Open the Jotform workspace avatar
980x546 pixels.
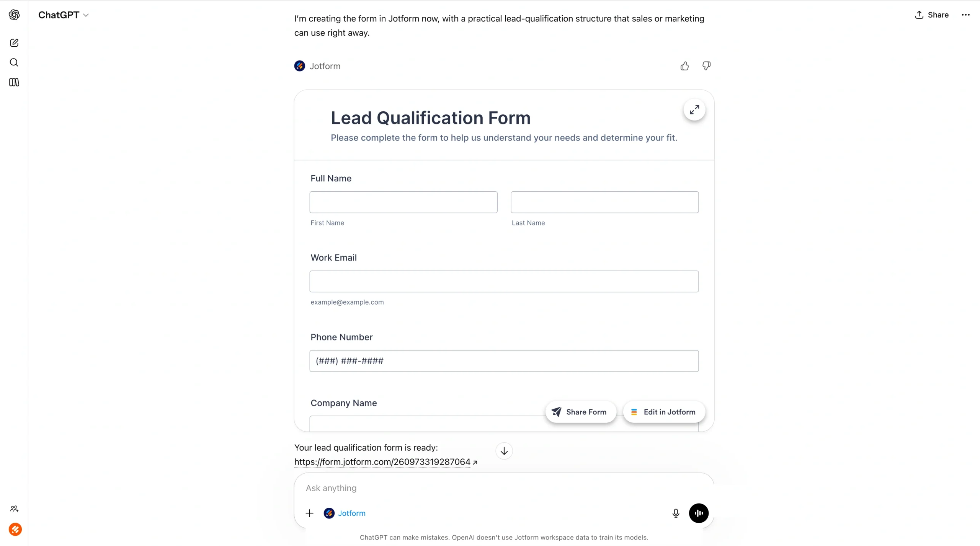point(16,529)
